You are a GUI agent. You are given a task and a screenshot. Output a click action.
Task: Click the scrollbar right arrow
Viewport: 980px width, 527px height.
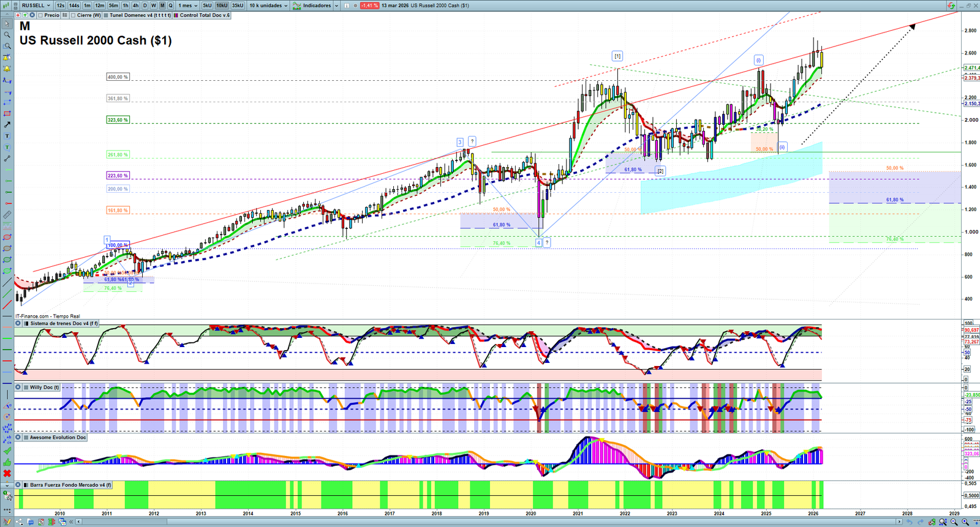tap(899, 522)
